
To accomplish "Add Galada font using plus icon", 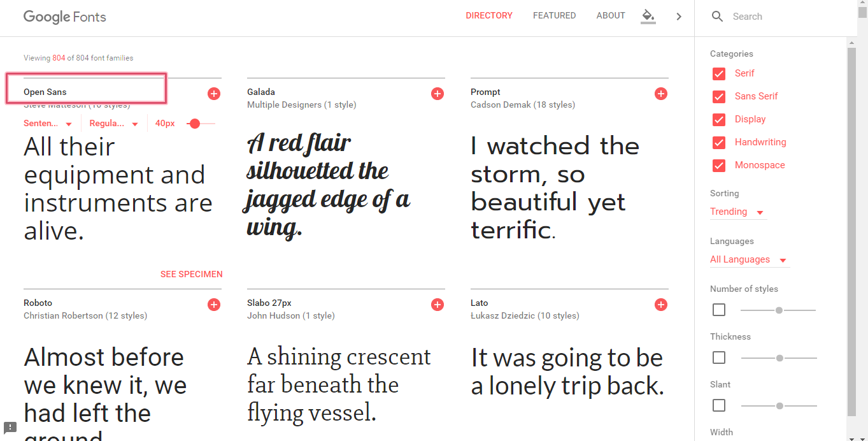I will [438, 94].
